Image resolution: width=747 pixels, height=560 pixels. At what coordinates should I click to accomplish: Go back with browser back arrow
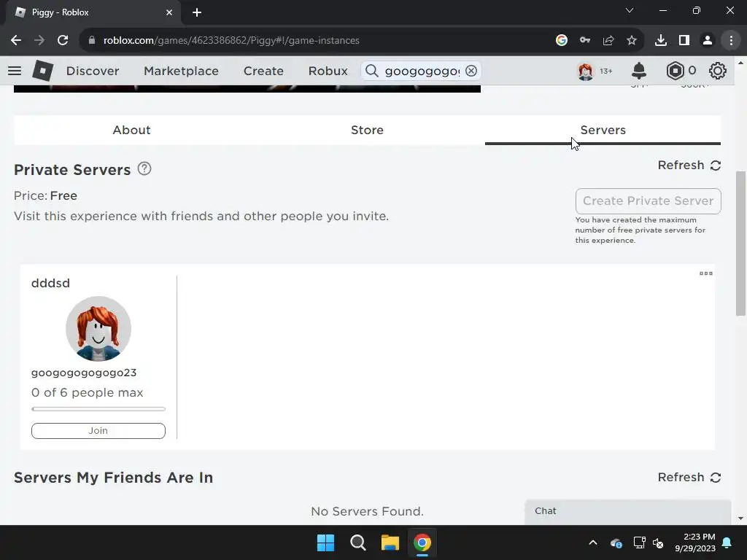point(16,41)
